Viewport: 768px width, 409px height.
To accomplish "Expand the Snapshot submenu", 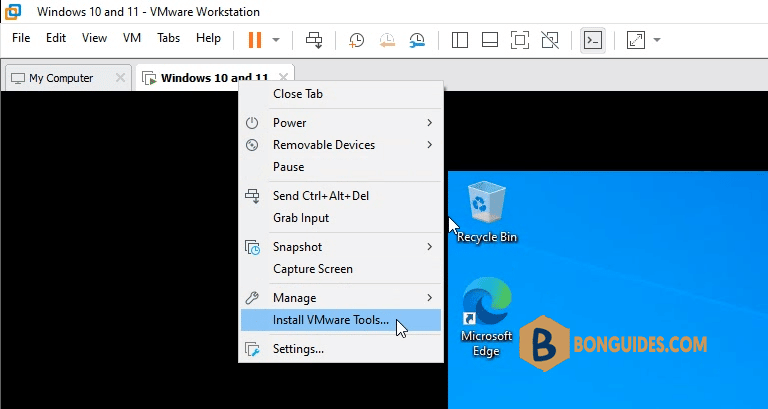I will tap(341, 247).
